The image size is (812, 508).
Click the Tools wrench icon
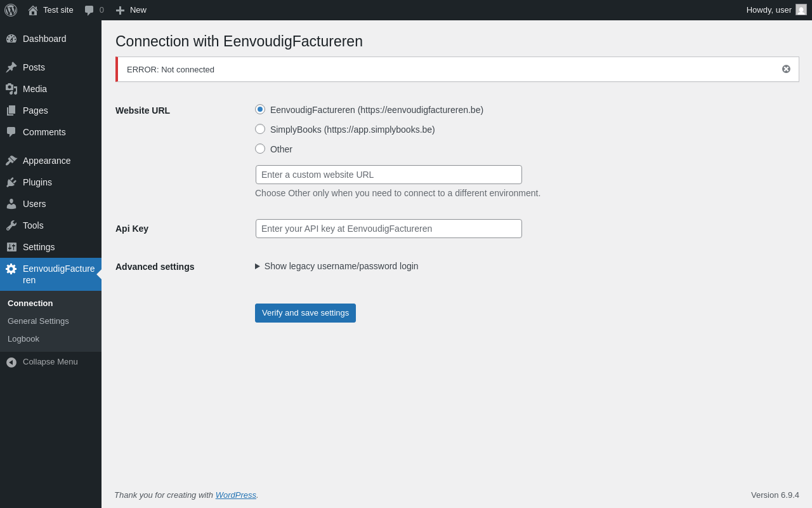[x=11, y=225]
